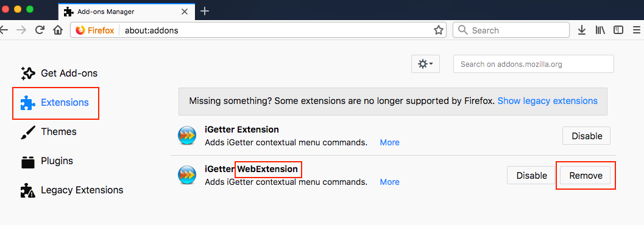Open the hamburger application menu
This screenshot has height=225, width=644.
pos(637,30)
